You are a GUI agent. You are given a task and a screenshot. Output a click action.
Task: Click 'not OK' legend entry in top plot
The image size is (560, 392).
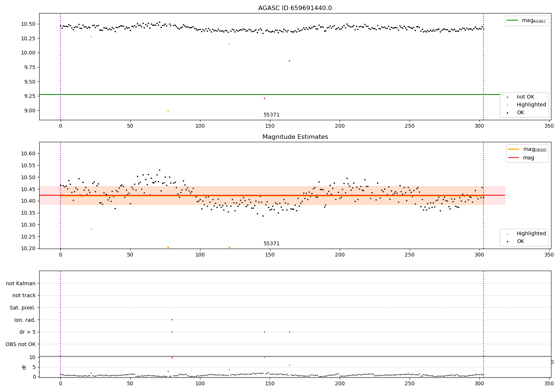point(525,97)
